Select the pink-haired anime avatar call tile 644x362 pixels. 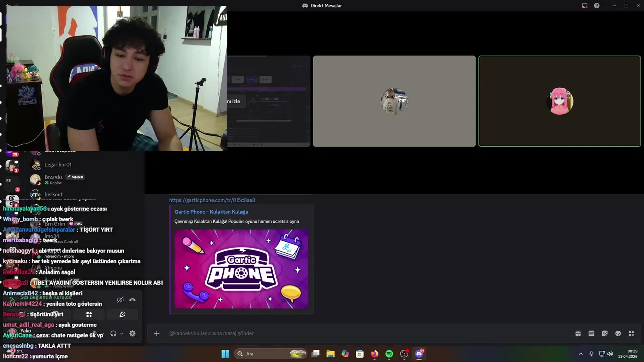coord(560,101)
